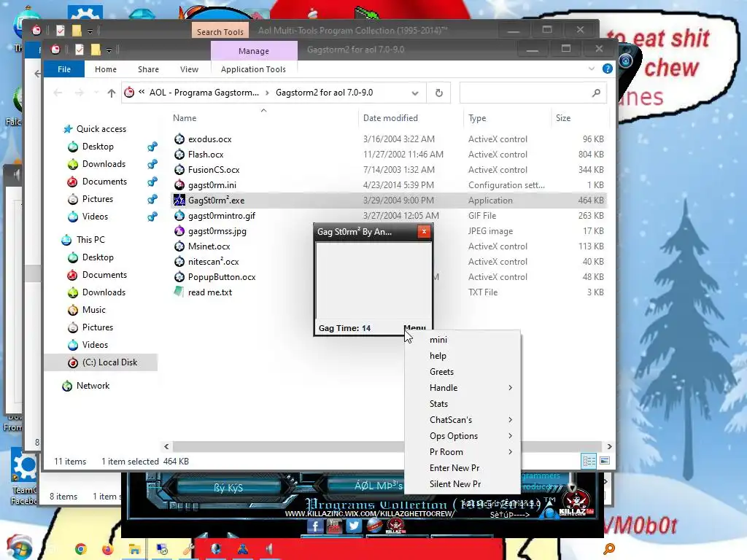Click the PopupButton.ocx file icon
Viewport: 747px width, 560px height.
(179, 276)
